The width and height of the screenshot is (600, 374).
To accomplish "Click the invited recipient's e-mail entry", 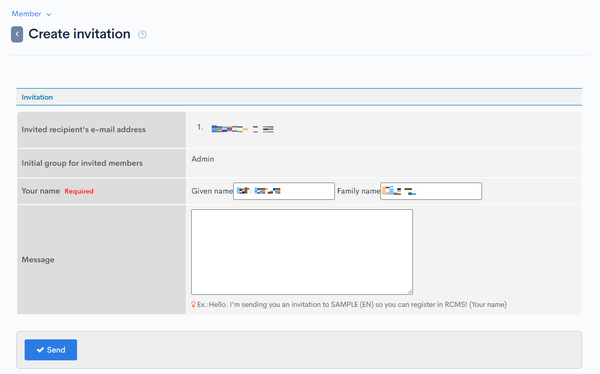I will click(x=243, y=129).
